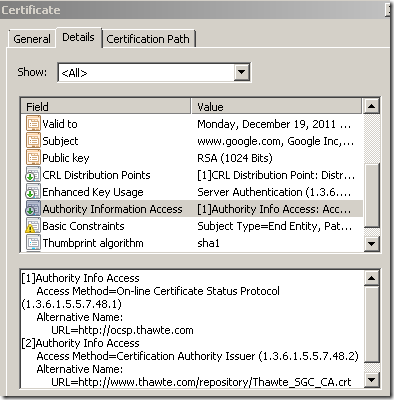Select the Public key row

(192, 158)
